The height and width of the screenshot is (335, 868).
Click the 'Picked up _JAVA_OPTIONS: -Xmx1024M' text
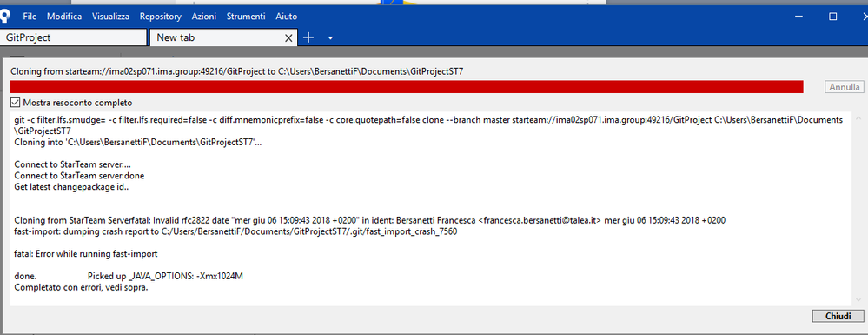pos(165,277)
